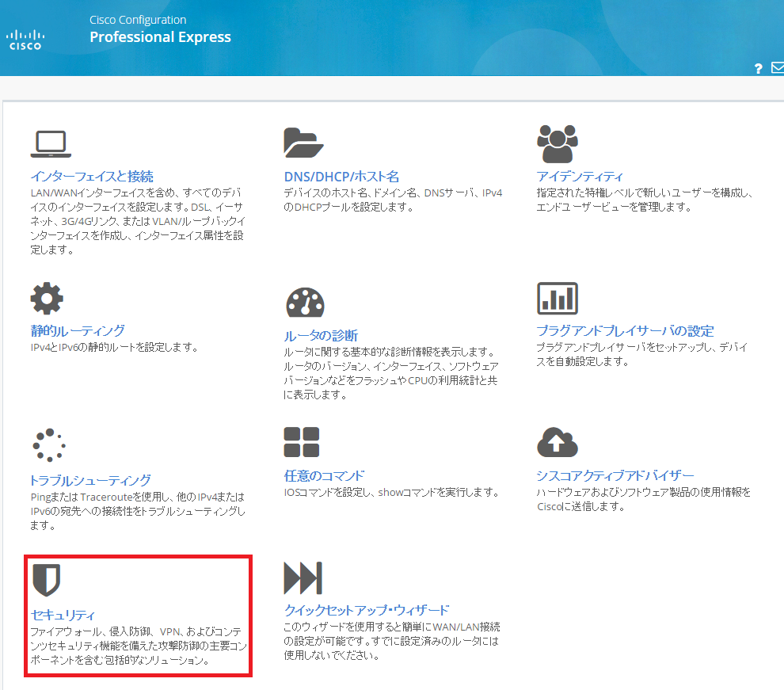This screenshot has height=690, width=784.
Task: Open the 静的ルーティング link
Action: (78, 330)
